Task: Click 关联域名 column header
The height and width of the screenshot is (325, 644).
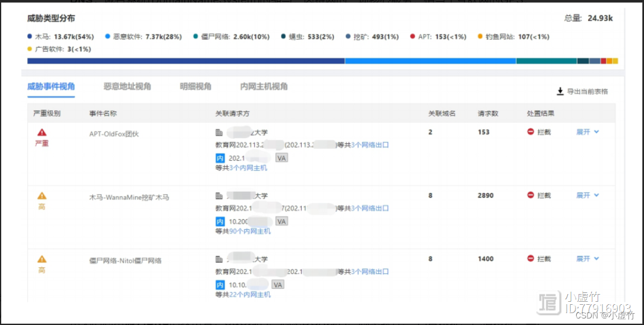Action: coord(442,114)
